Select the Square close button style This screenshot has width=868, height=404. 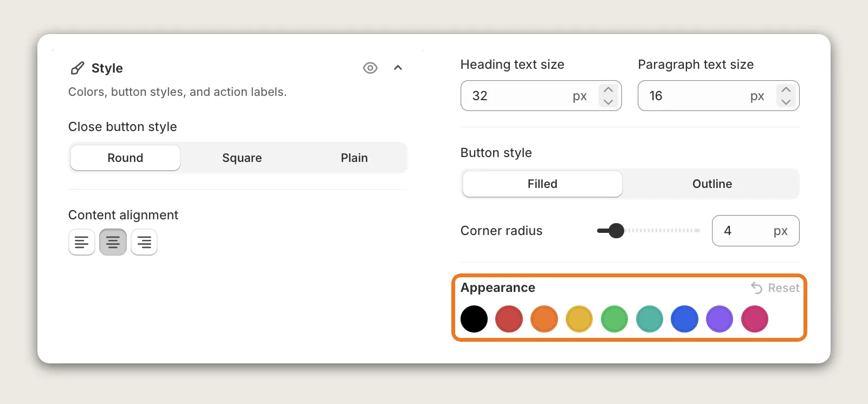point(242,158)
